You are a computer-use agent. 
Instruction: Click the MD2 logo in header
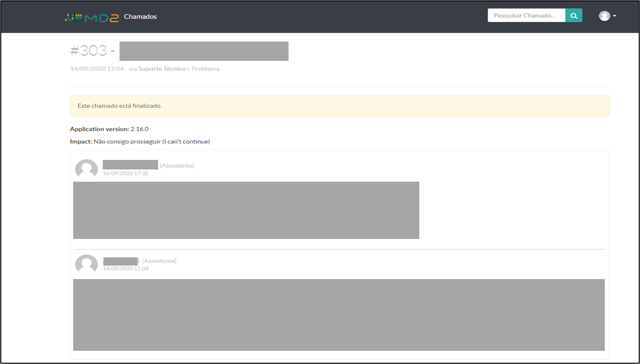coord(92,17)
